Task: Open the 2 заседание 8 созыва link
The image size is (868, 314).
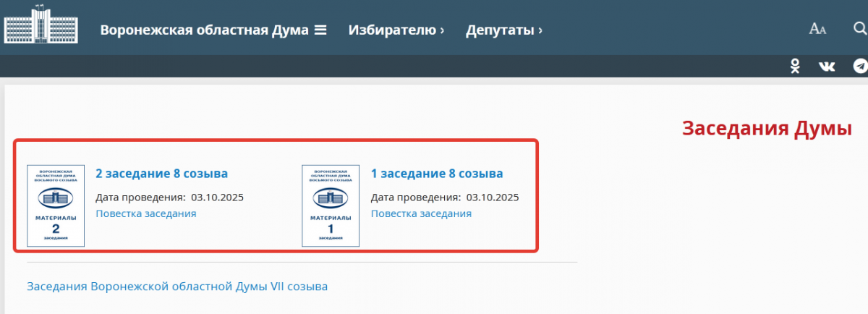Action: click(x=161, y=174)
